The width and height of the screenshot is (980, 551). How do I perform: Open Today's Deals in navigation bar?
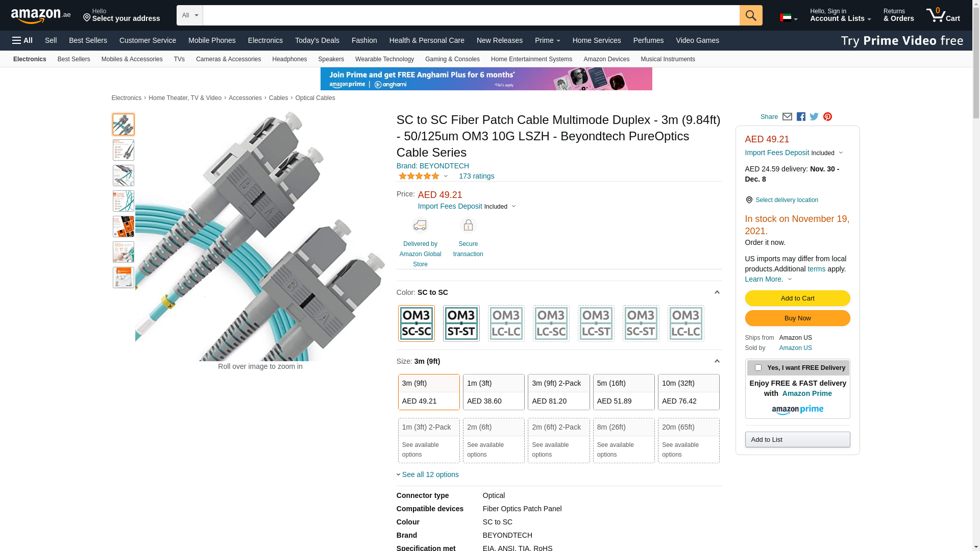click(316, 40)
